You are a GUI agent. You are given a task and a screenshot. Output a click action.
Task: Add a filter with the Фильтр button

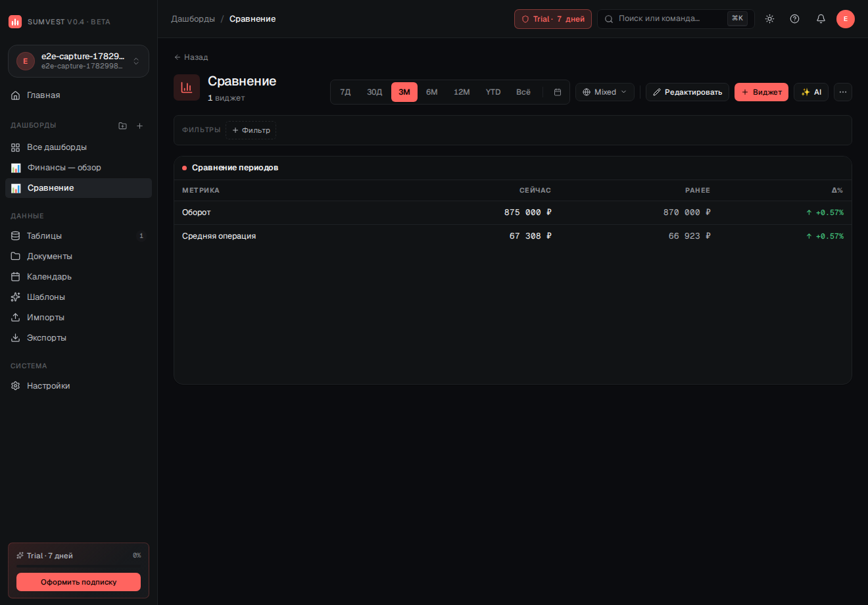tap(251, 130)
